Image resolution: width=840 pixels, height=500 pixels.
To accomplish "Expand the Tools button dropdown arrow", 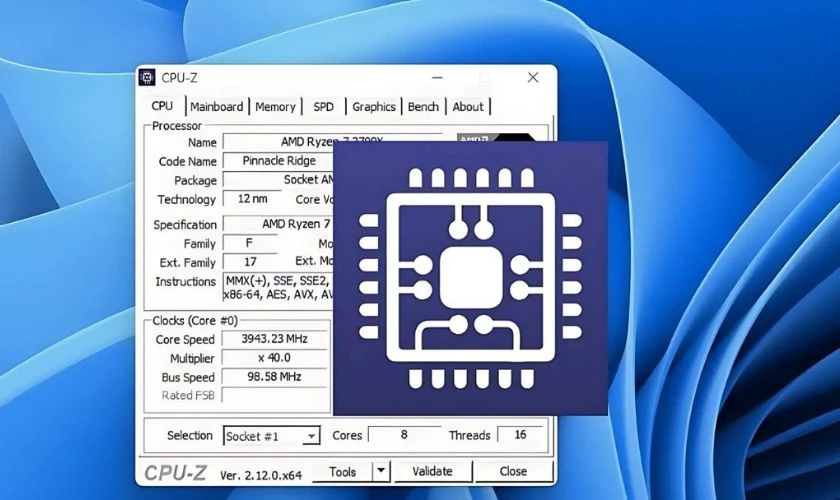I will click(381, 471).
